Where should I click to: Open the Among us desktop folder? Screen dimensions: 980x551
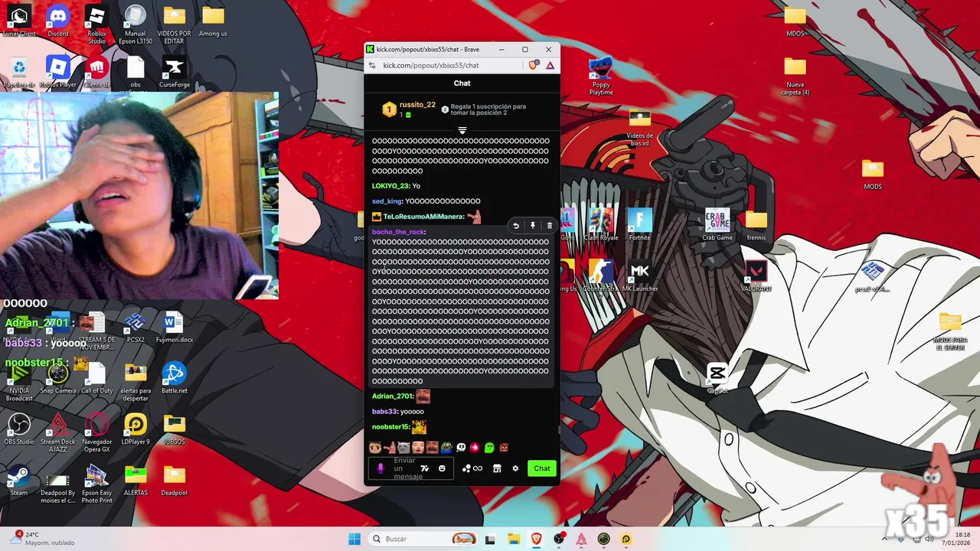coord(213,21)
